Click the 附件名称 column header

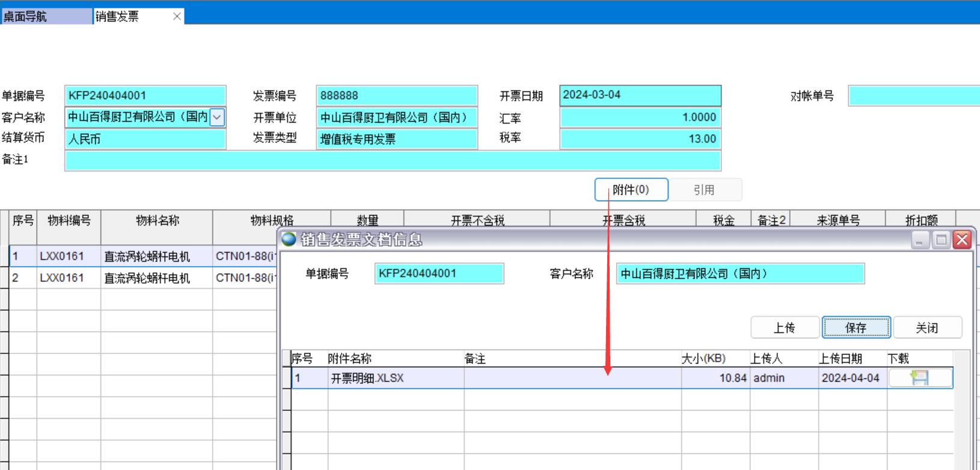[350, 359]
